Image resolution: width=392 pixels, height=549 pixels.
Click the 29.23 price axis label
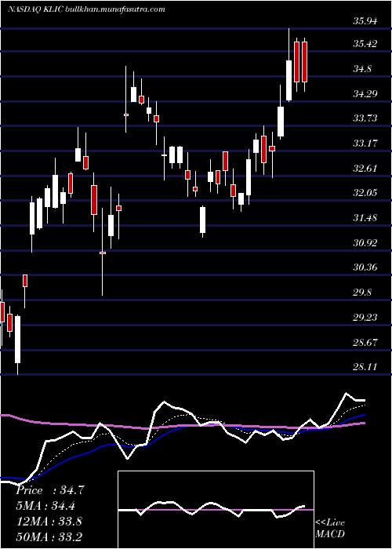[365, 317]
